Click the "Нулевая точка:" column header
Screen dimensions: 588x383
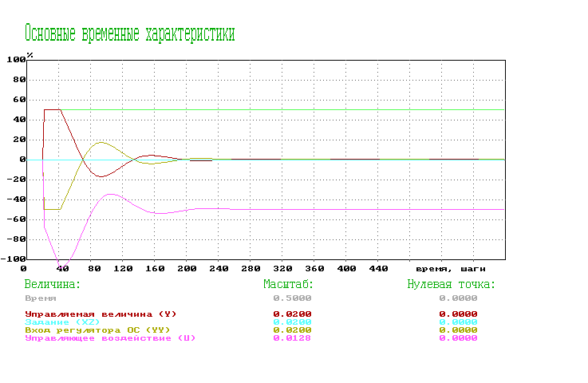pyautogui.click(x=452, y=283)
